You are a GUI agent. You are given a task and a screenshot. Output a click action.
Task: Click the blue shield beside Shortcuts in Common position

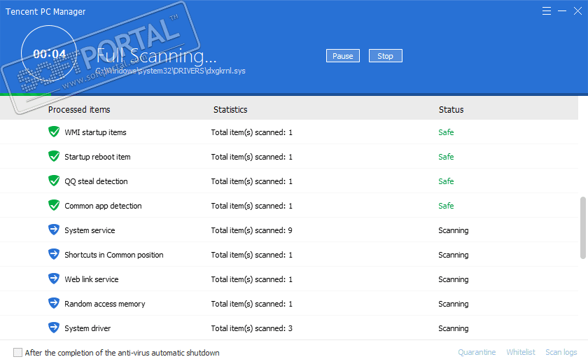pos(54,255)
